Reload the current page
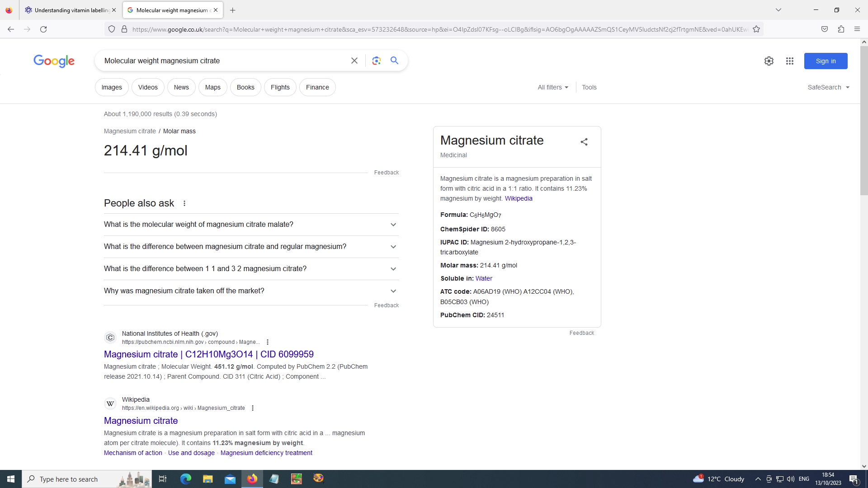Screen dimensions: 868x488 [43, 29]
